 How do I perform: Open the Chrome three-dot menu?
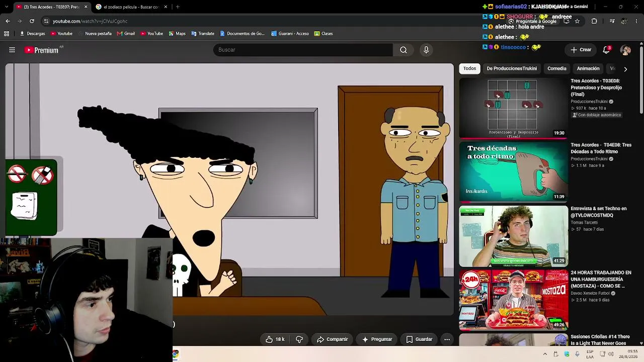point(636,21)
